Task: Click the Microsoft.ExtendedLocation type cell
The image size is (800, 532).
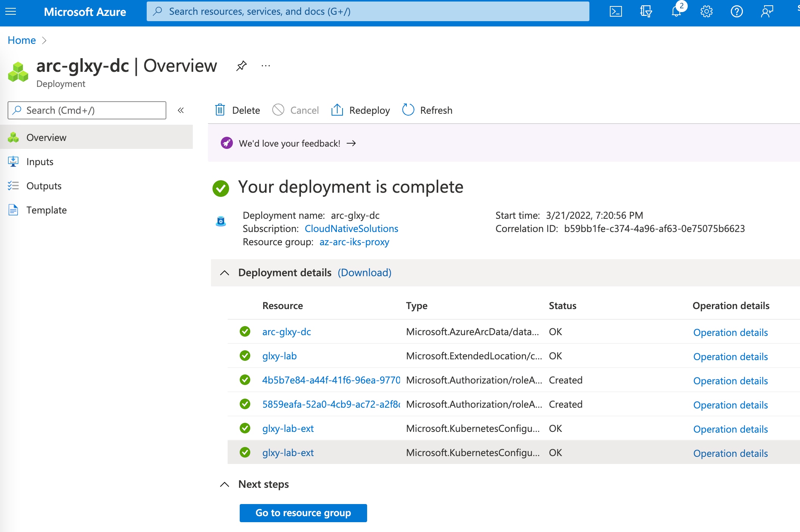Action: (474, 356)
